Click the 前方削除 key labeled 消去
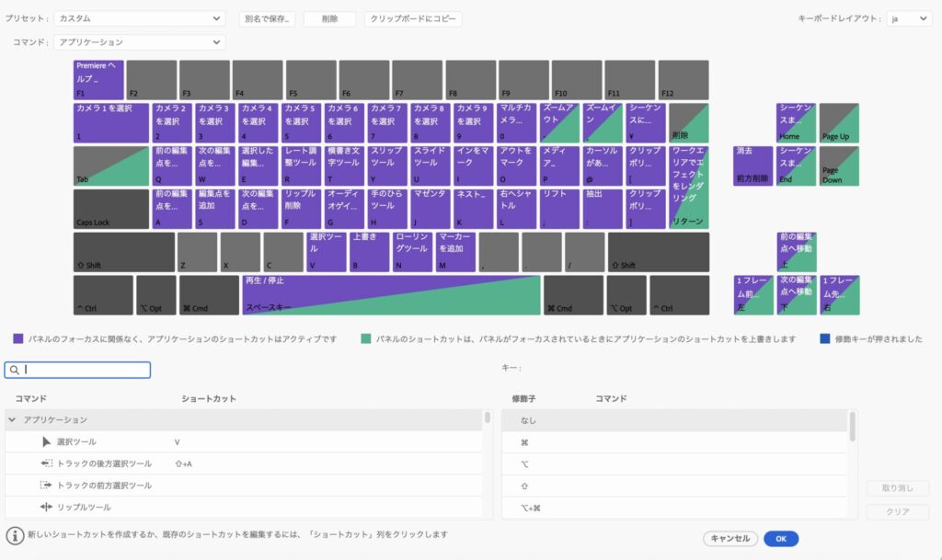Screen dimensions: 942x560 (x=752, y=166)
